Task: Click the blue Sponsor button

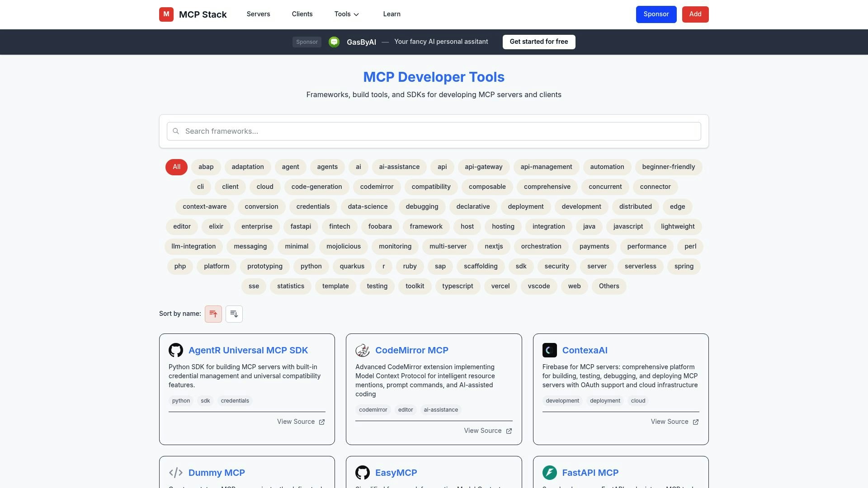Action: click(656, 14)
